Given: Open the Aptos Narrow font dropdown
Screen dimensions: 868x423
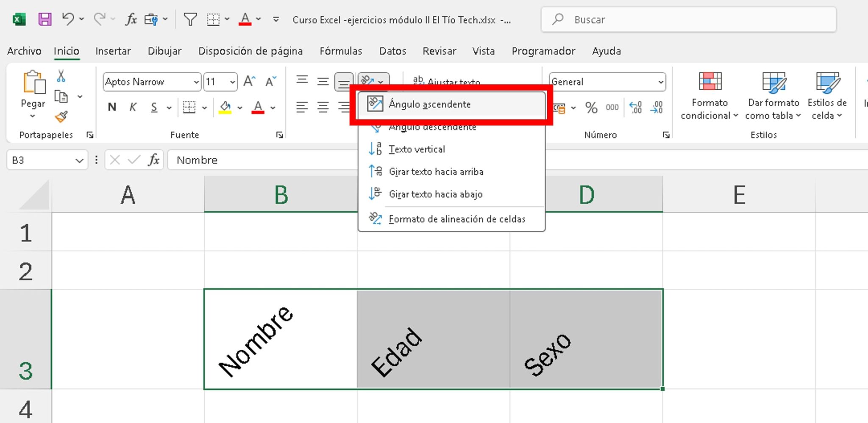Looking at the screenshot, I should (x=197, y=81).
